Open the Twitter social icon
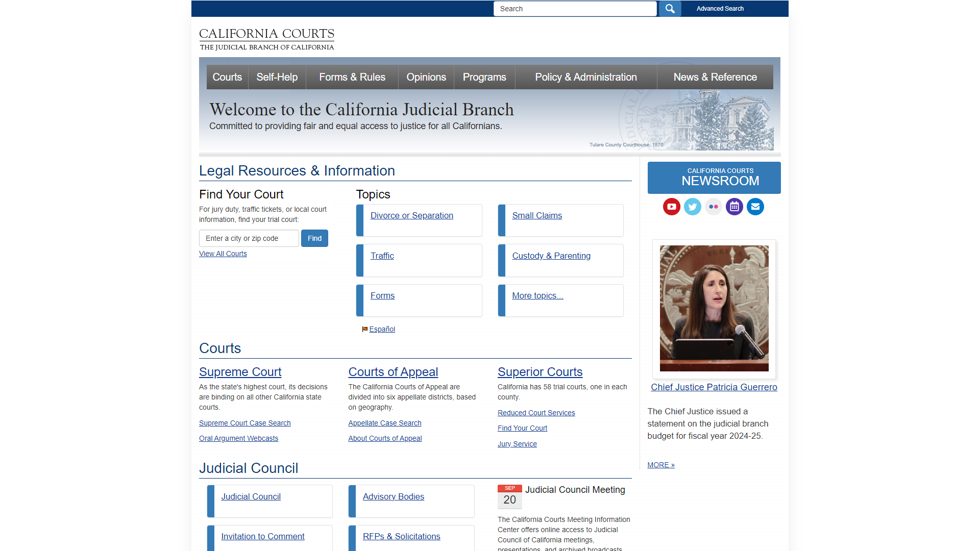Image resolution: width=980 pixels, height=551 pixels. coord(693,207)
